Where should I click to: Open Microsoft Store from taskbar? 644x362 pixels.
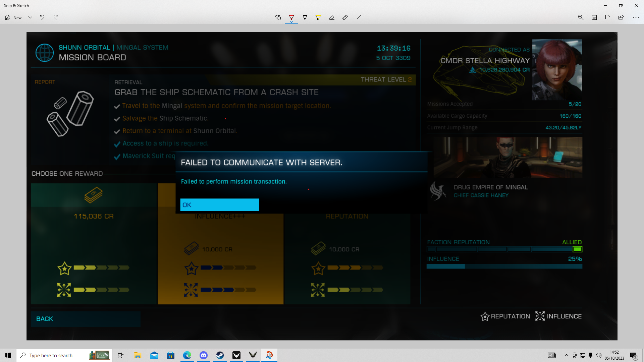170,355
